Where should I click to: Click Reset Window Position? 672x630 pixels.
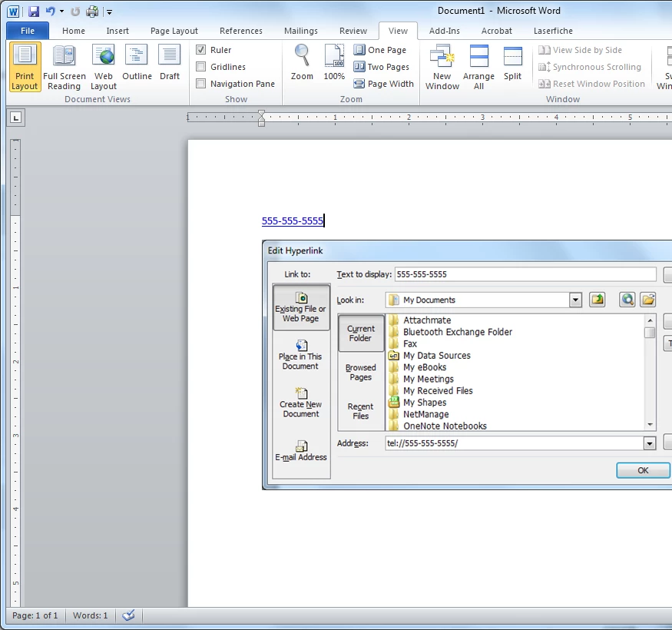591,84
